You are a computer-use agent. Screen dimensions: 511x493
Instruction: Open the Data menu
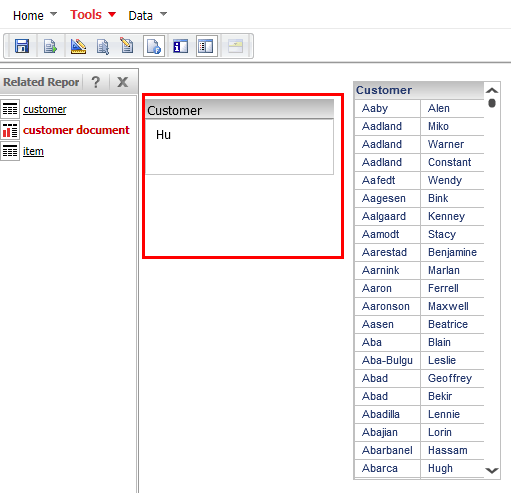coord(141,15)
